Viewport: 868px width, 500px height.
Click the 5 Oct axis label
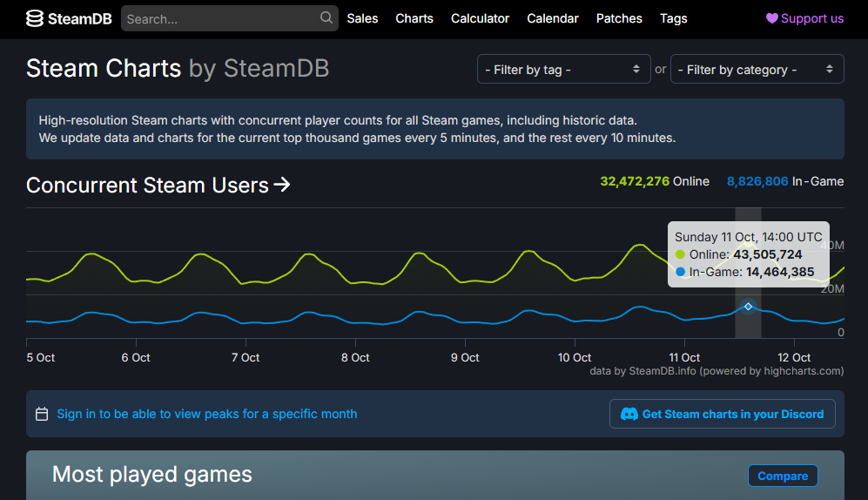click(40, 358)
